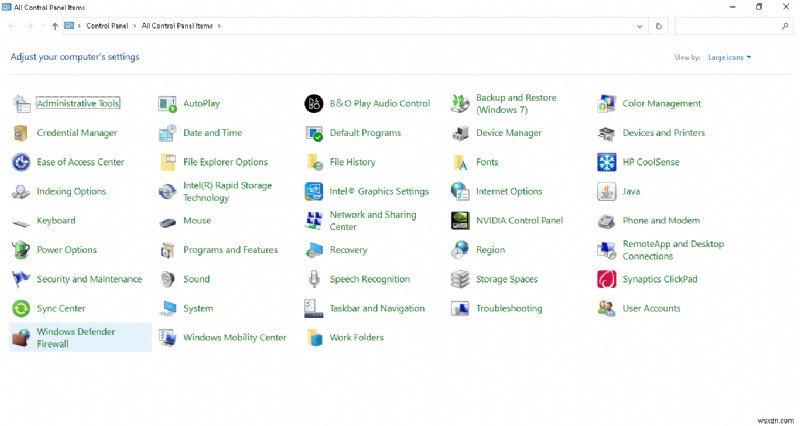This screenshot has height=426, width=800.
Task: Click the Network and Sharing Center icon
Action: (314, 221)
